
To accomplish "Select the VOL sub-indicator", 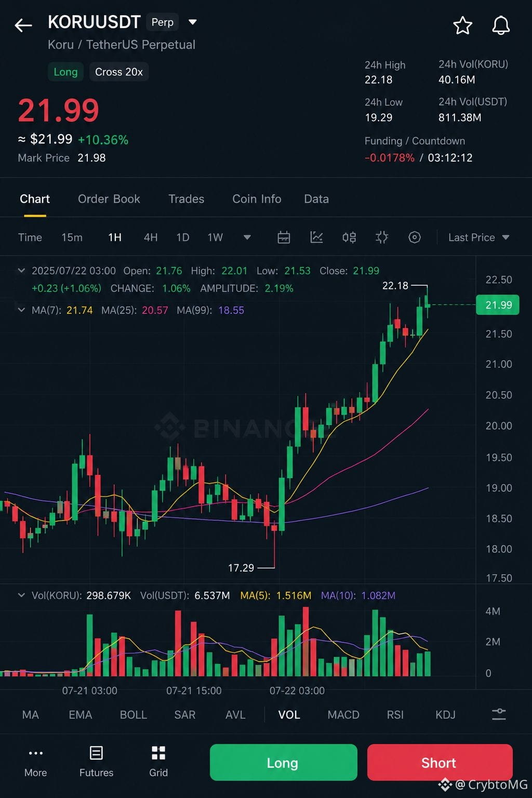I will tap(289, 715).
